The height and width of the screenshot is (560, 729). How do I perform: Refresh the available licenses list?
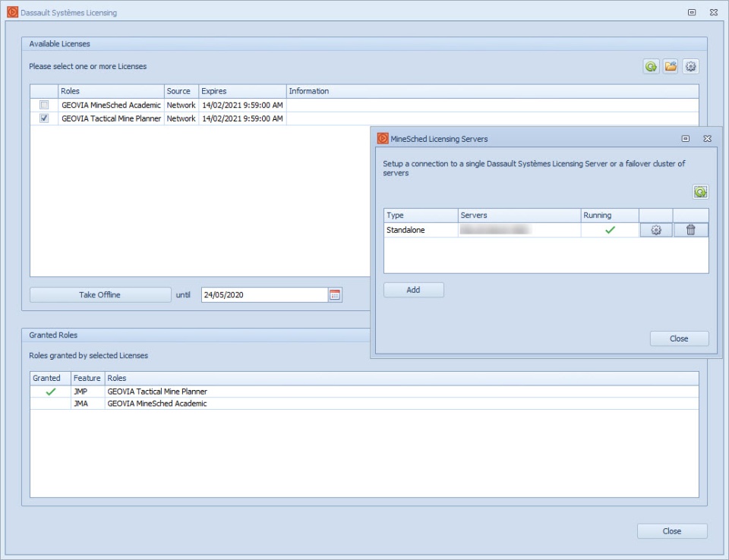651,67
